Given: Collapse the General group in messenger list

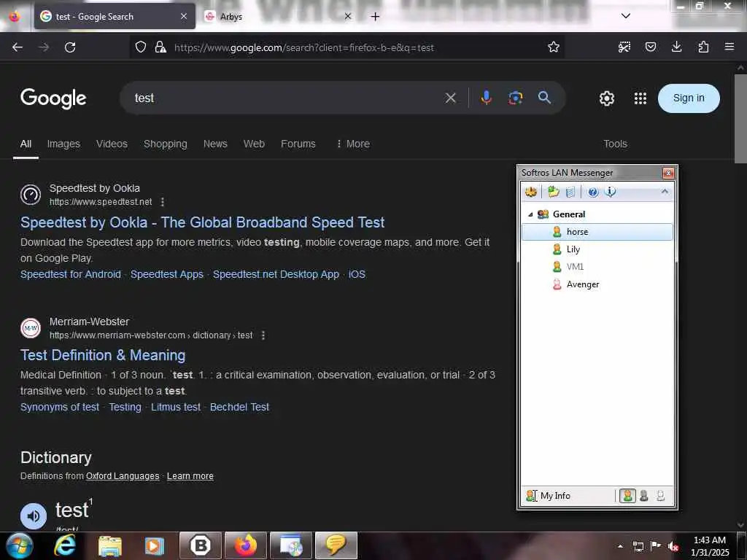Looking at the screenshot, I should click(530, 214).
